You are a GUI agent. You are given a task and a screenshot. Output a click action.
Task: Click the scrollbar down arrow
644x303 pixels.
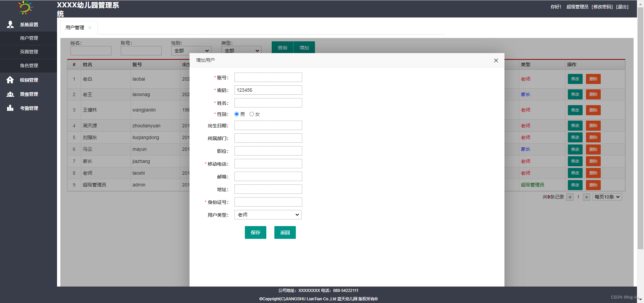tap(640, 299)
